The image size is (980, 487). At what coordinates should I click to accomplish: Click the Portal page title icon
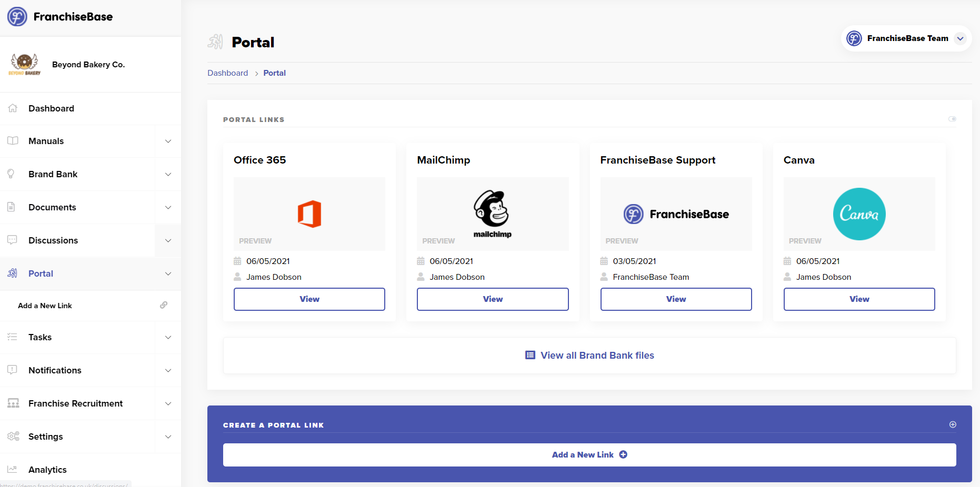click(x=215, y=42)
